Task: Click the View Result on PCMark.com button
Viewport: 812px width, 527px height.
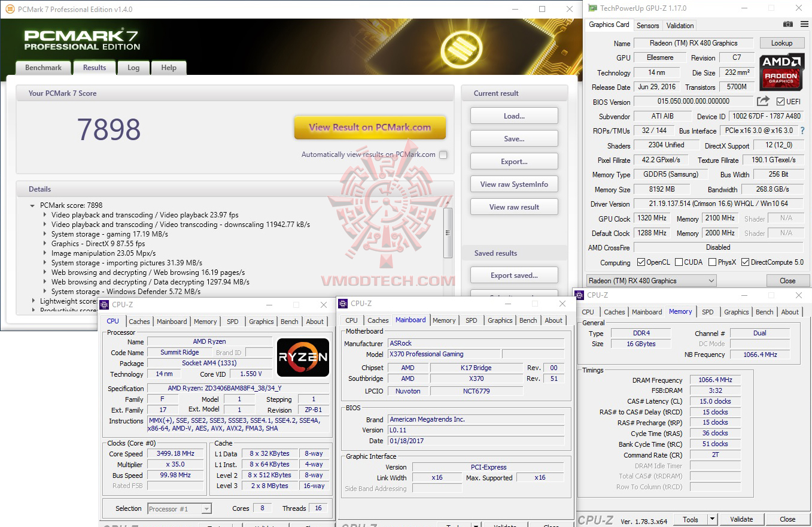Action: tap(370, 128)
